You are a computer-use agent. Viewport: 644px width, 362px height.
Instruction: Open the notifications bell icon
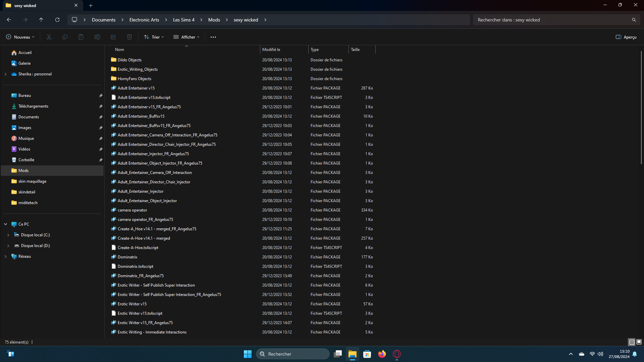tap(635, 354)
